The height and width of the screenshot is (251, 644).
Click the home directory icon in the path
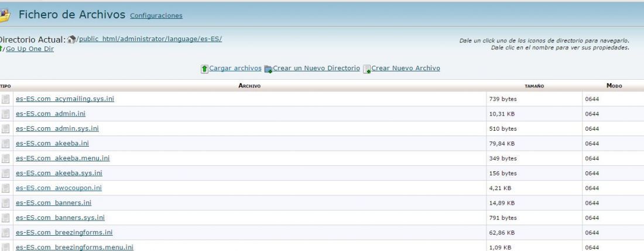71,39
